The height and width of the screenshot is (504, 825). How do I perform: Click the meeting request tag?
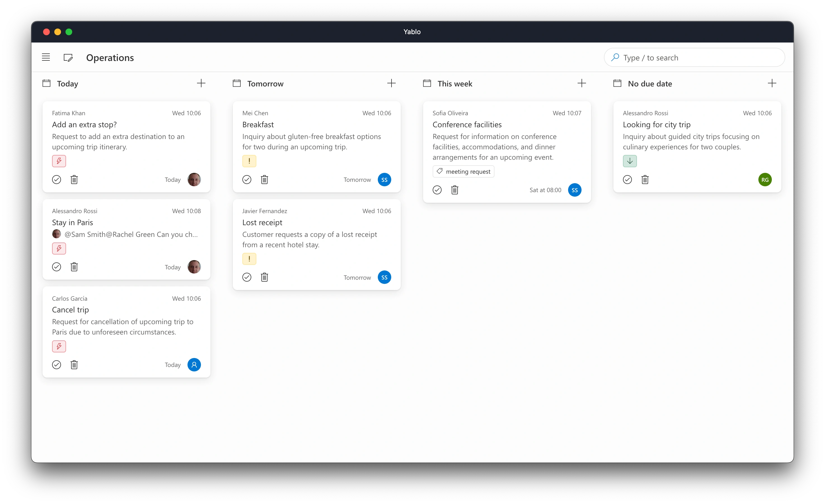(x=463, y=172)
